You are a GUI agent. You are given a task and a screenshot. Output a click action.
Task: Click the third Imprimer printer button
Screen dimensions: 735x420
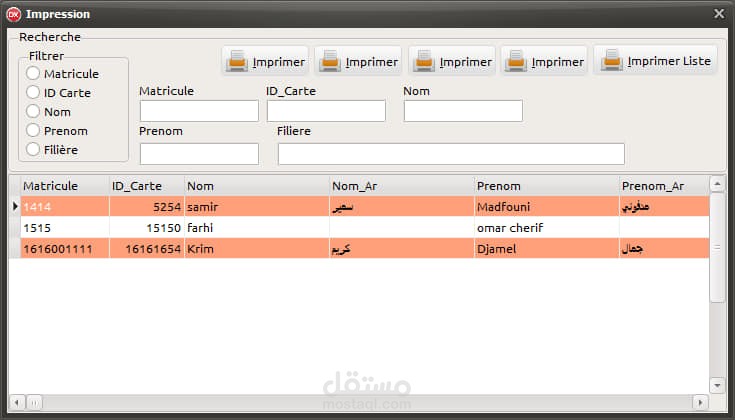452,61
